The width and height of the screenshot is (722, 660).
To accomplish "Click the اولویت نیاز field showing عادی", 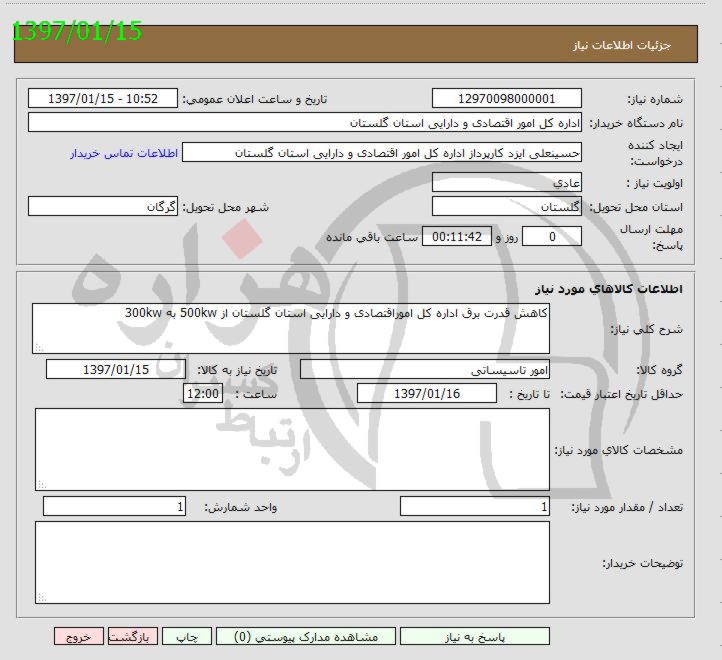I will click(x=507, y=182).
